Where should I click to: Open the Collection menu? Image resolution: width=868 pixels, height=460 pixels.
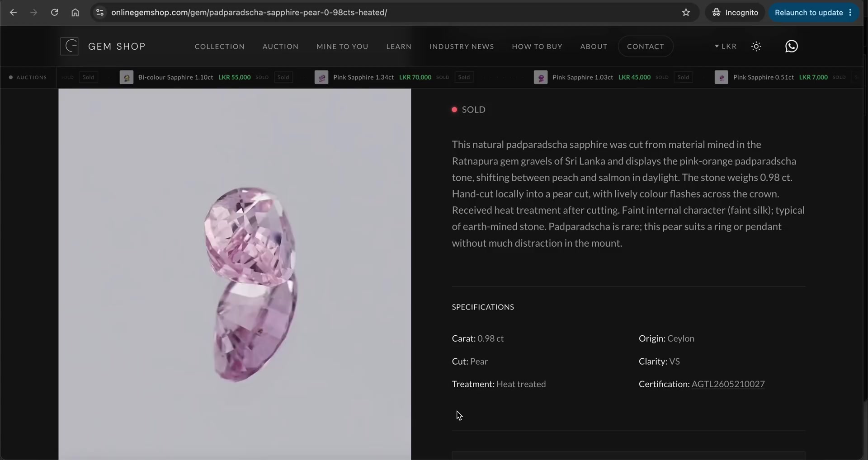(x=219, y=46)
